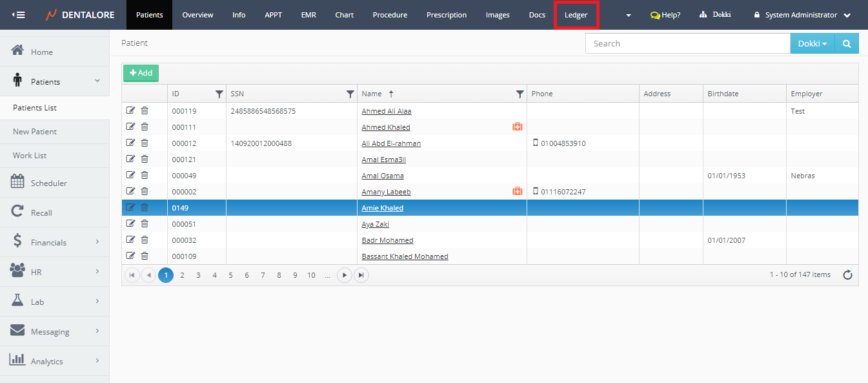
Task: Toggle the sidebar with the hamburger icon
Action: pyautogui.click(x=18, y=15)
